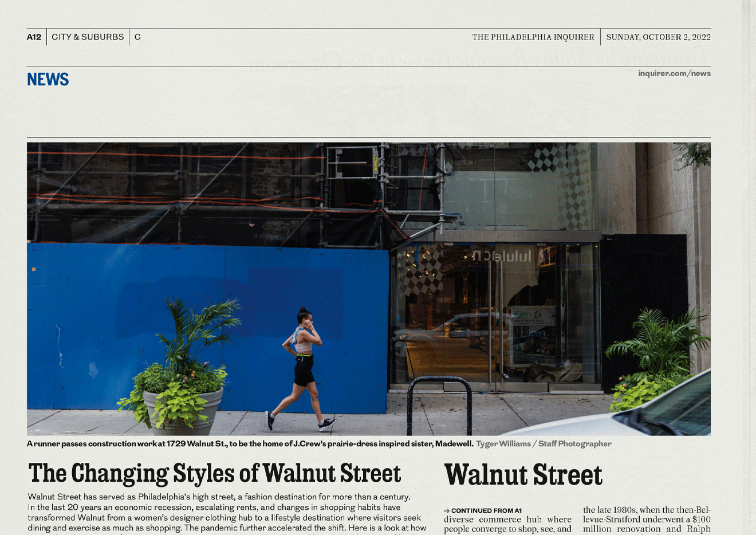This screenshot has height=535, width=756.
Task: Click the black bike rack in the photo
Action: point(439,406)
